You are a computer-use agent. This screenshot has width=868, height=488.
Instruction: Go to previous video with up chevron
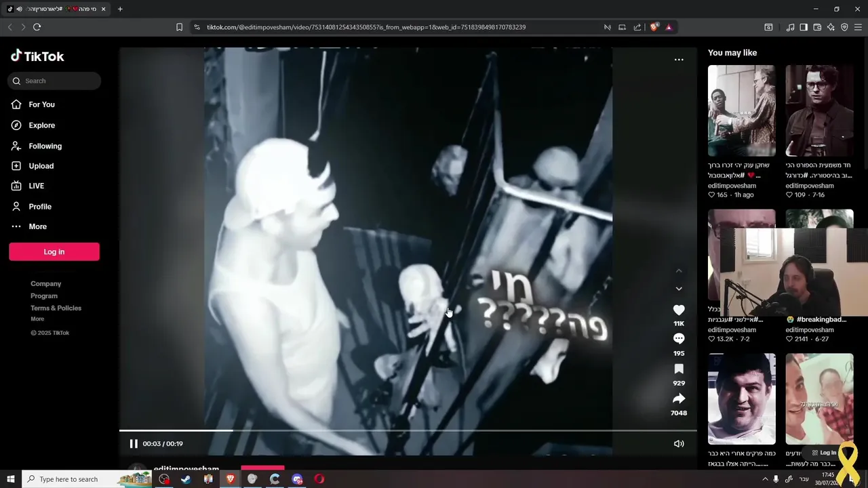(679, 271)
